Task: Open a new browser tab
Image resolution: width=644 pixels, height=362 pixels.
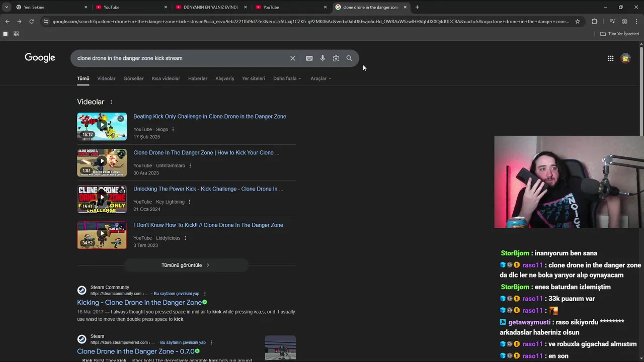Action: (417, 7)
